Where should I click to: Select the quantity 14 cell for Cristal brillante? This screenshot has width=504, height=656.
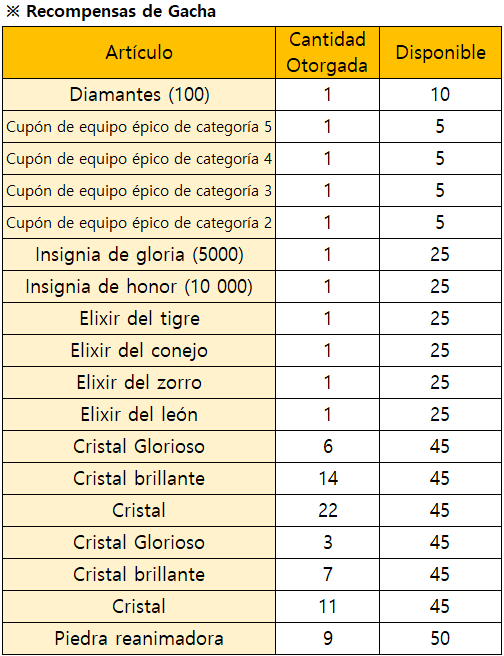click(x=327, y=479)
